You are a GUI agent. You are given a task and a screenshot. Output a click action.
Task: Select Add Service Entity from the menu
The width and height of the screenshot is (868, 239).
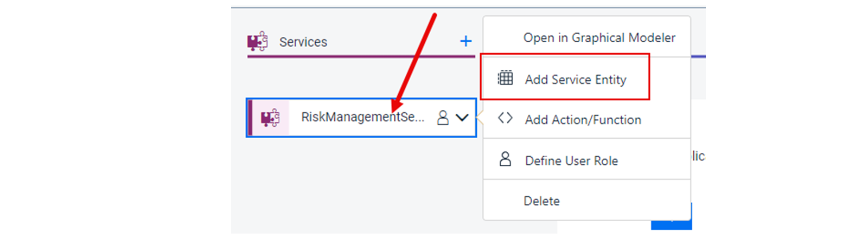coord(576,80)
